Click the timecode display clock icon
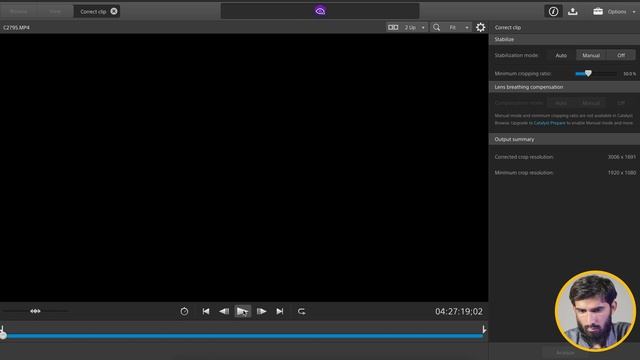Image resolution: width=640 pixels, height=360 pixels. tap(184, 311)
